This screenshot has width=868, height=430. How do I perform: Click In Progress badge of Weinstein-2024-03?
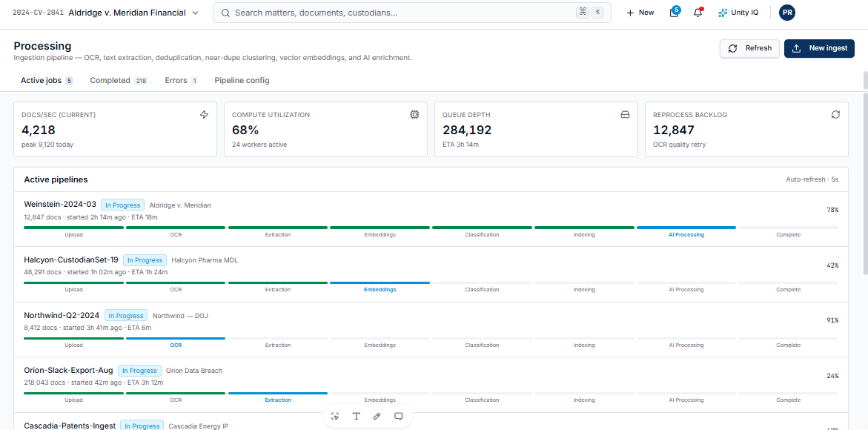pyautogui.click(x=122, y=205)
